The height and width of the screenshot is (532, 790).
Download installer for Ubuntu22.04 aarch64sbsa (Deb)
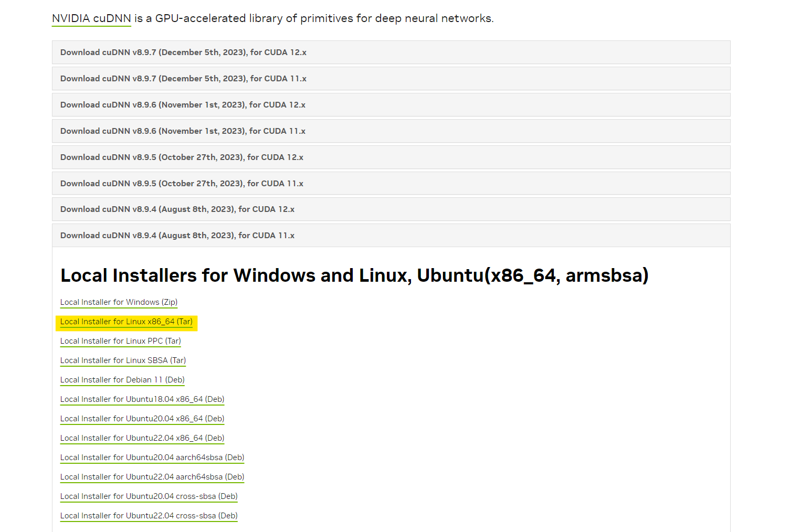tap(152, 477)
